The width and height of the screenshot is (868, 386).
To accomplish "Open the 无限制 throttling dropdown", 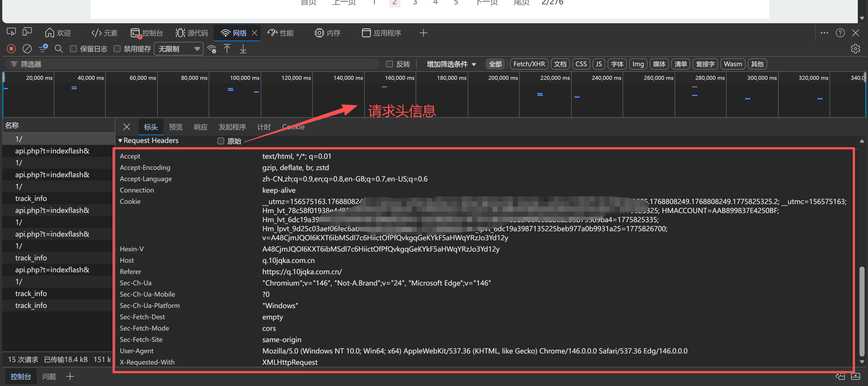I will pyautogui.click(x=179, y=49).
